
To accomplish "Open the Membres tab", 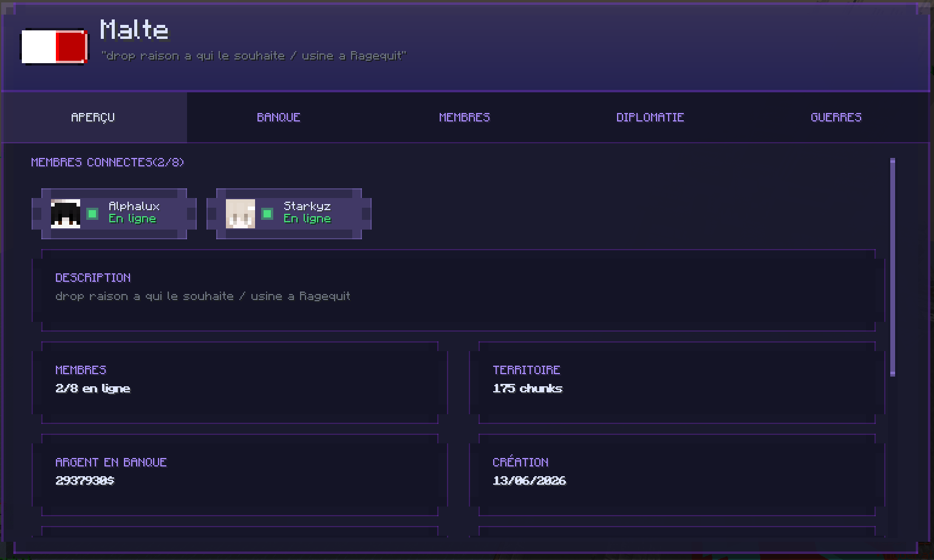I will 465,117.
